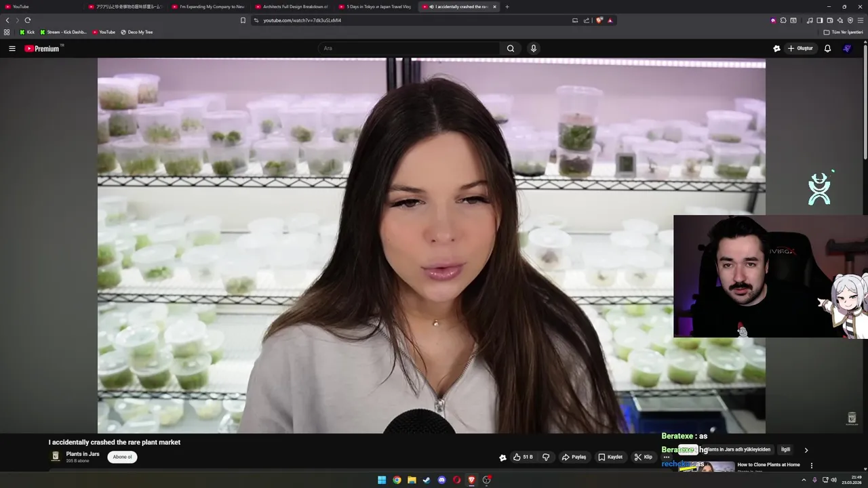The height and width of the screenshot is (488, 868).
Task: Open Brave Rewards triangle icon
Action: click(x=610, y=20)
